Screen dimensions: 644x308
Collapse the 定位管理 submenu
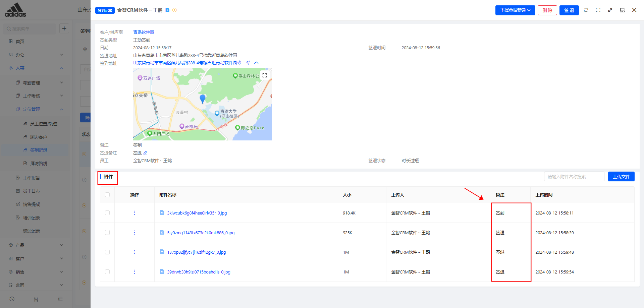(x=36, y=109)
